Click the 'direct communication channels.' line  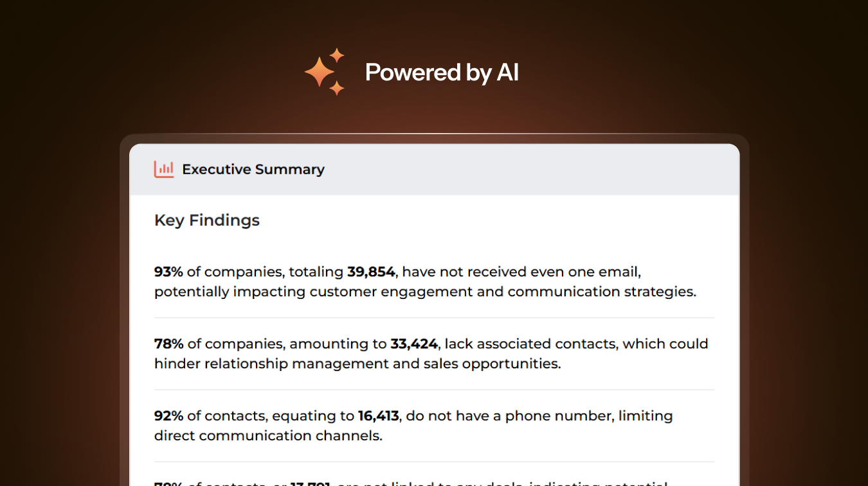point(268,436)
